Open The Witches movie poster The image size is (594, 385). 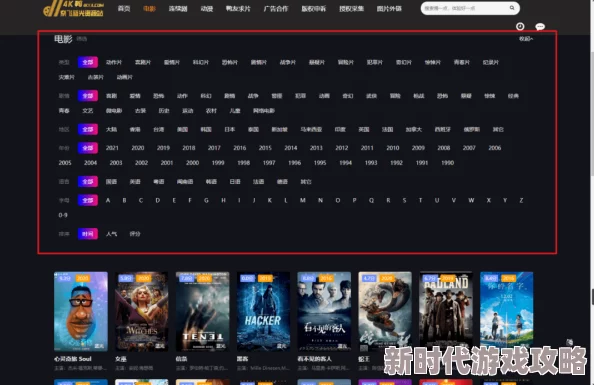click(x=142, y=311)
